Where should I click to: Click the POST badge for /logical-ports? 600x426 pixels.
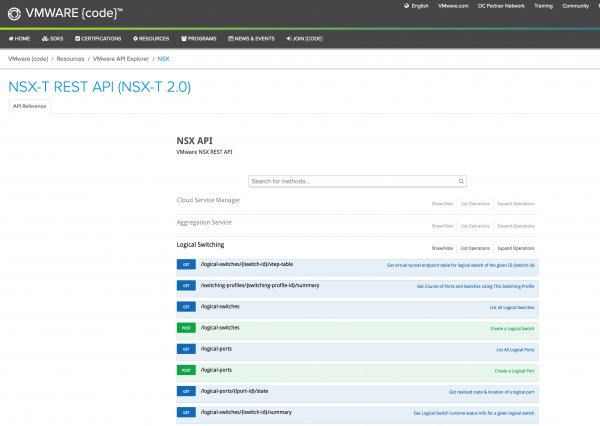(186, 370)
